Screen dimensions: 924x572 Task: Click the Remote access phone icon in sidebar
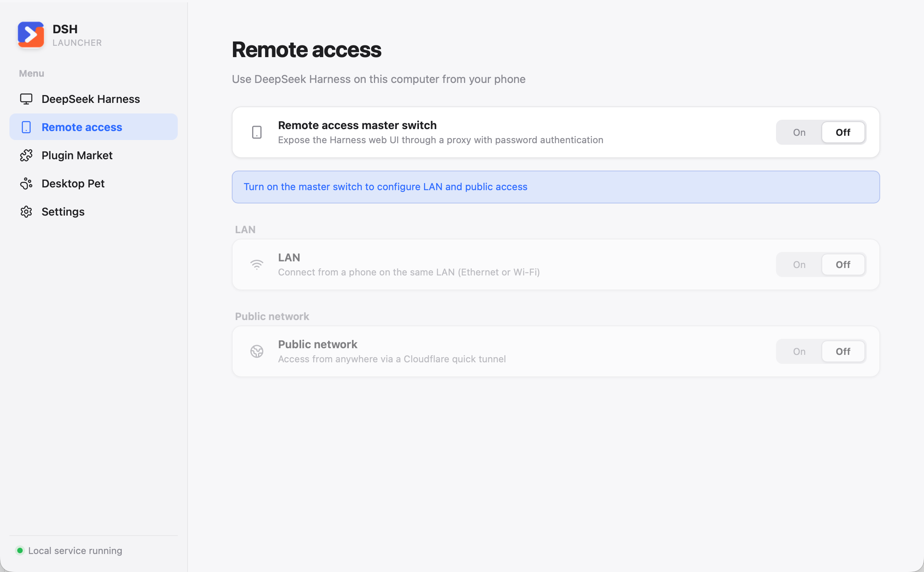pos(26,127)
